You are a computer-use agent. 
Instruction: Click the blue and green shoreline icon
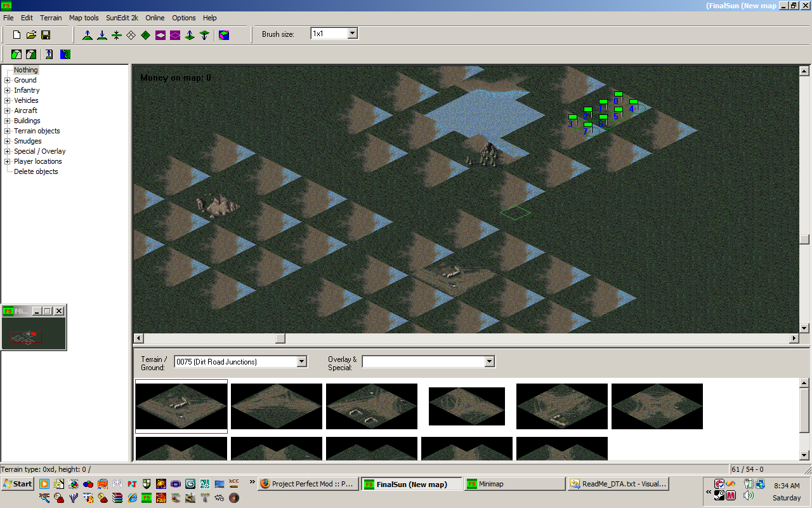65,55
